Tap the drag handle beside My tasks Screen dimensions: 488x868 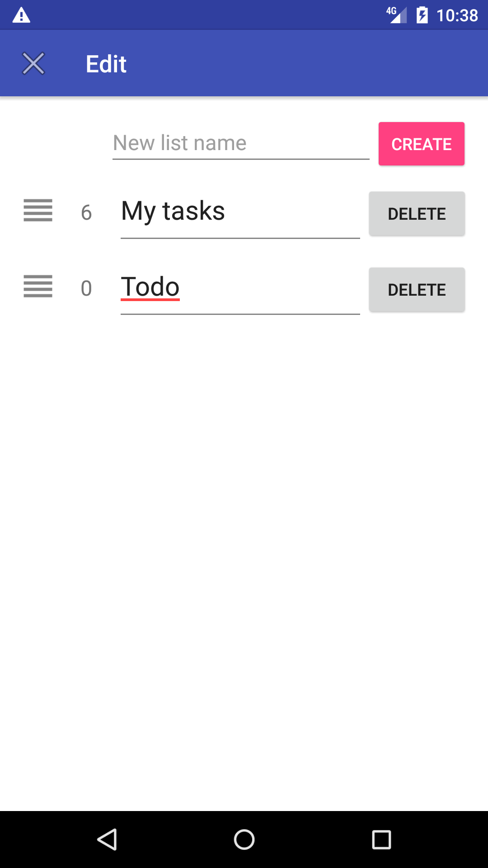[38, 211]
